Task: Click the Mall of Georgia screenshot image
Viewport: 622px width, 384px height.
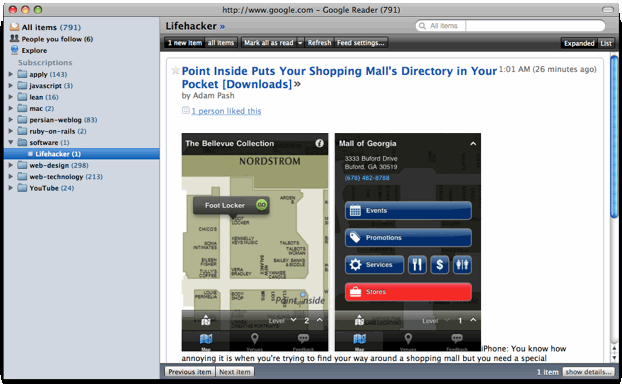Action: coord(408,242)
